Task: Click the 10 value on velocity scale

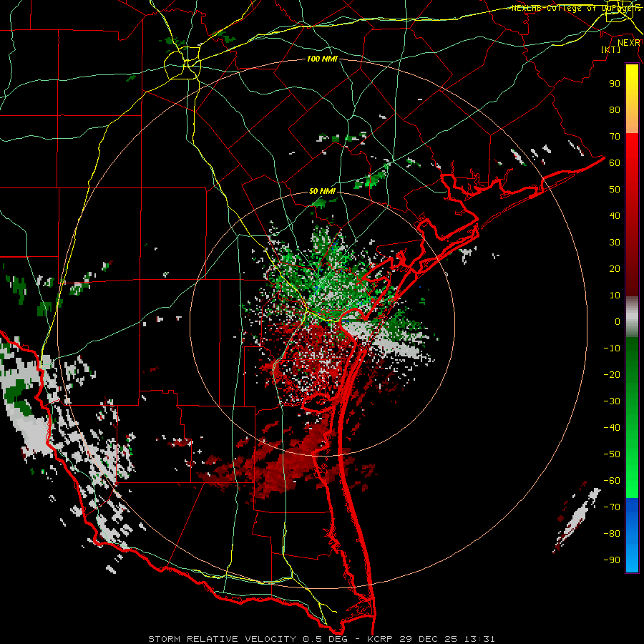Action: coord(615,296)
